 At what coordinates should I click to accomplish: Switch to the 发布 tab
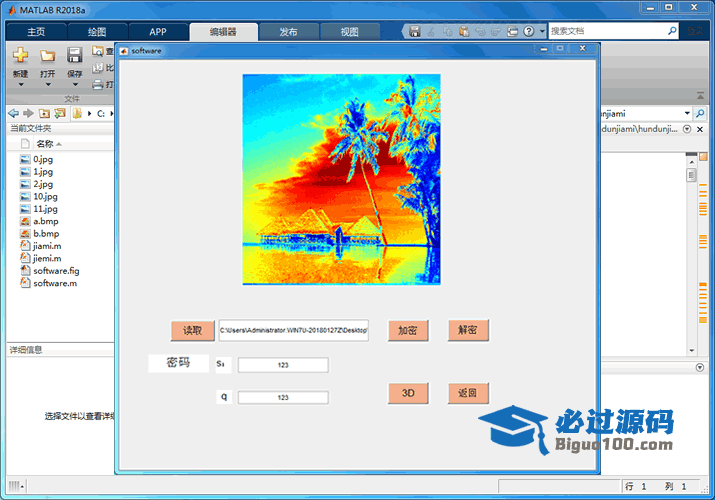pos(288,31)
